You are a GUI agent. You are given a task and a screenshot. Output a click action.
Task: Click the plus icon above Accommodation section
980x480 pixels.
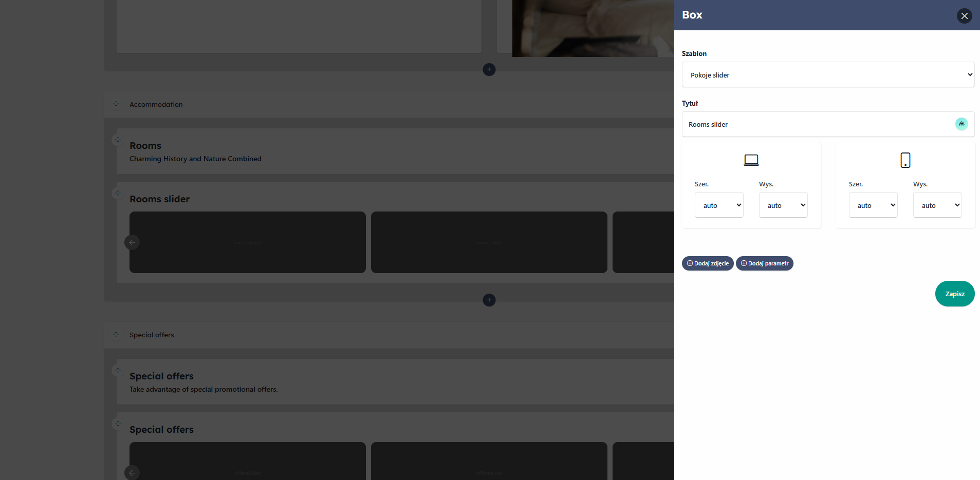[489, 69]
